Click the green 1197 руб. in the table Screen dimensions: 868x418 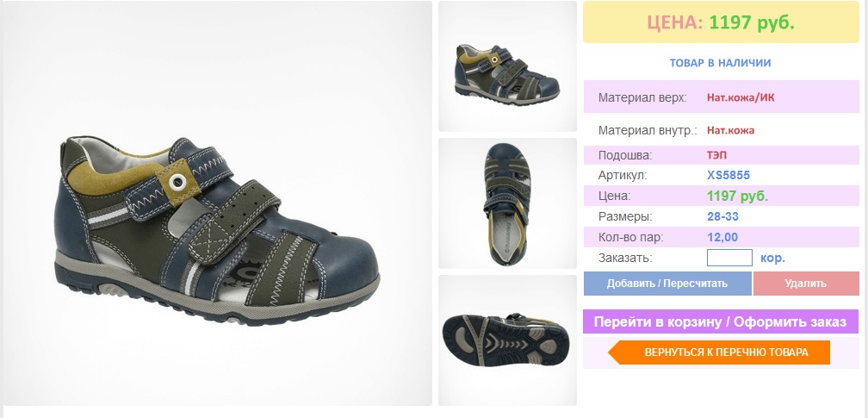click(738, 197)
